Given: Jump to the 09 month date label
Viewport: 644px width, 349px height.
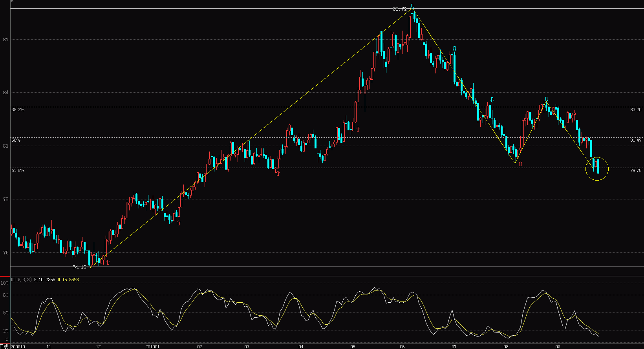Looking at the screenshot, I should pos(558,347).
